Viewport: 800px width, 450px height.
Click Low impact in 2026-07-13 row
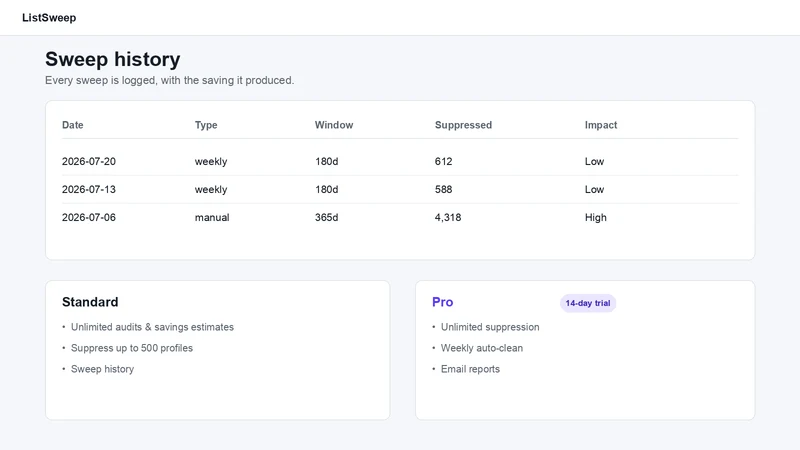click(x=594, y=189)
